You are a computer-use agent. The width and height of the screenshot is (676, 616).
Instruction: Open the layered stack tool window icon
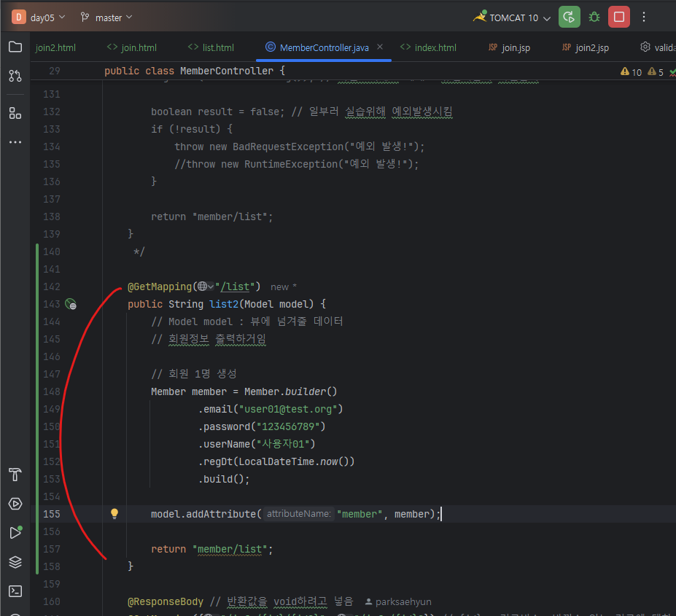coord(15,562)
